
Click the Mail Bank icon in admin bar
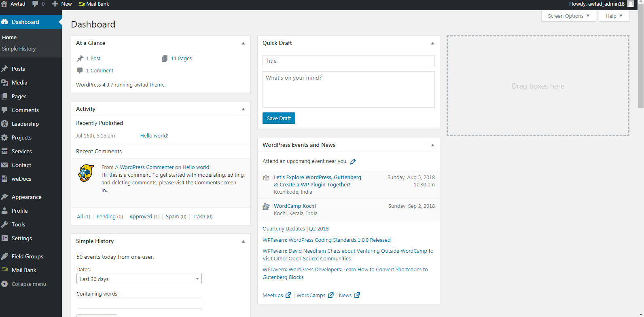click(82, 4)
